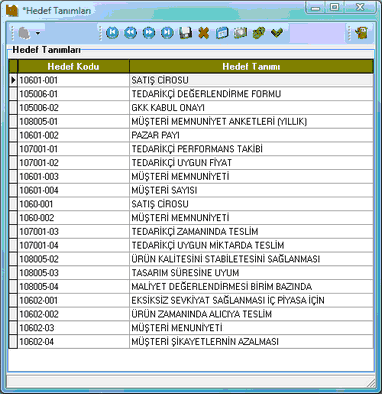
Task: Click the checkmark approve toolbar icon
Action: tap(277, 33)
